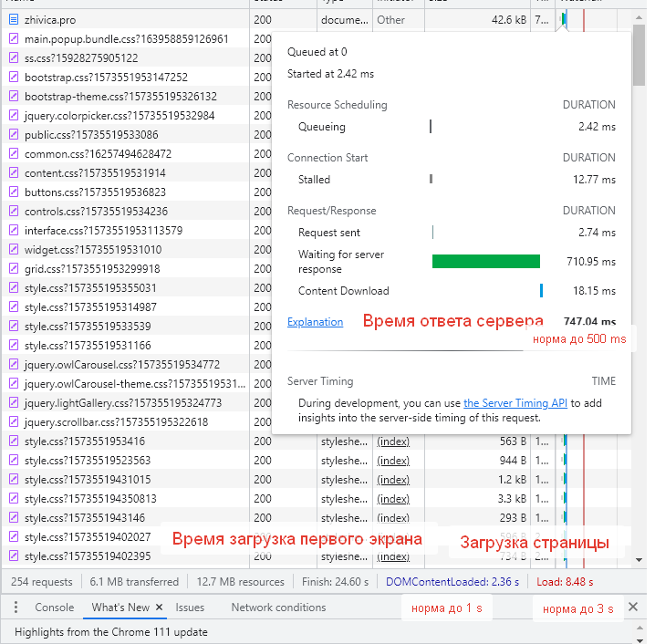
Task: Click the Stalled timing bar
Action: pos(431,179)
